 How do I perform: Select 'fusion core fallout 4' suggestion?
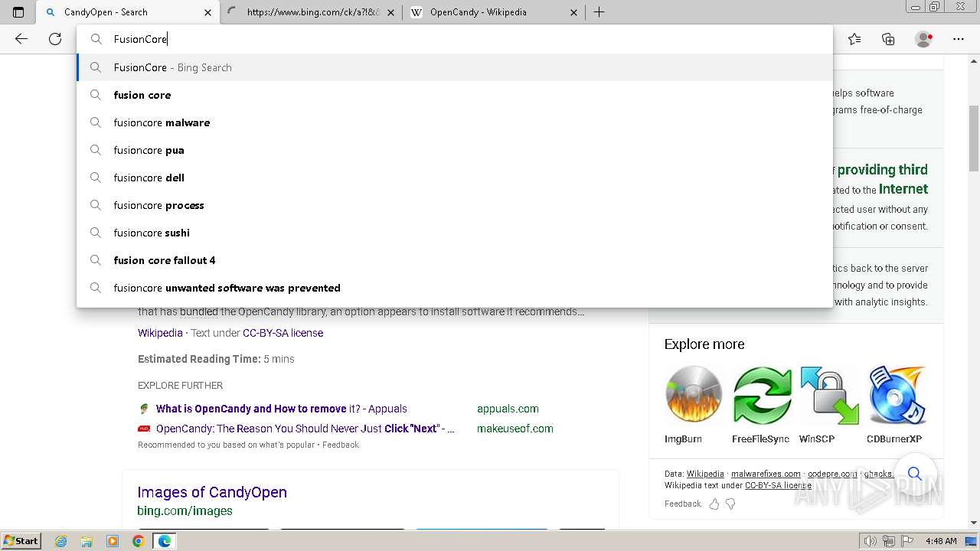point(455,260)
